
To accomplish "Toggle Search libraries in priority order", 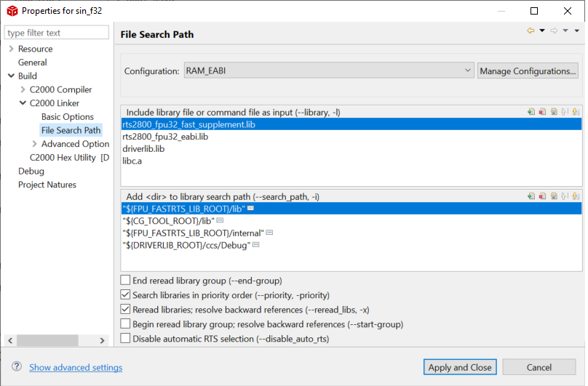I will [126, 295].
